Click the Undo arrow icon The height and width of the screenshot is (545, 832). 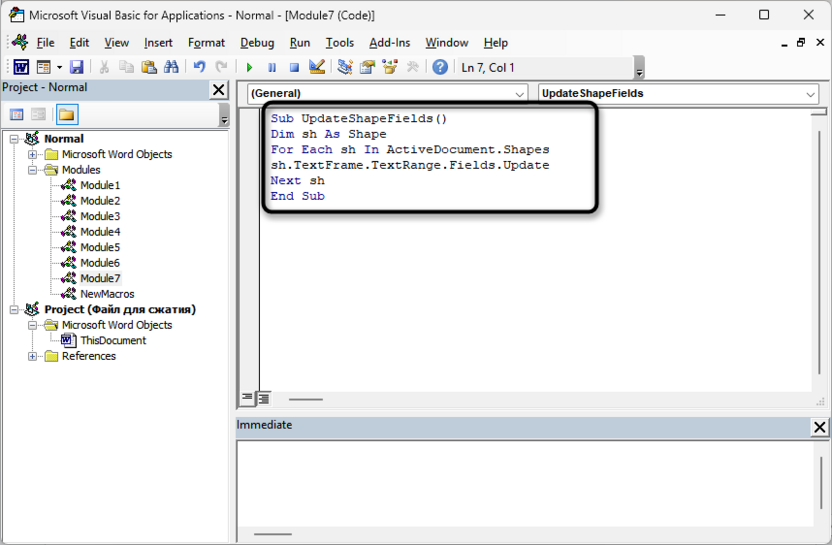[x=199, y=67]
